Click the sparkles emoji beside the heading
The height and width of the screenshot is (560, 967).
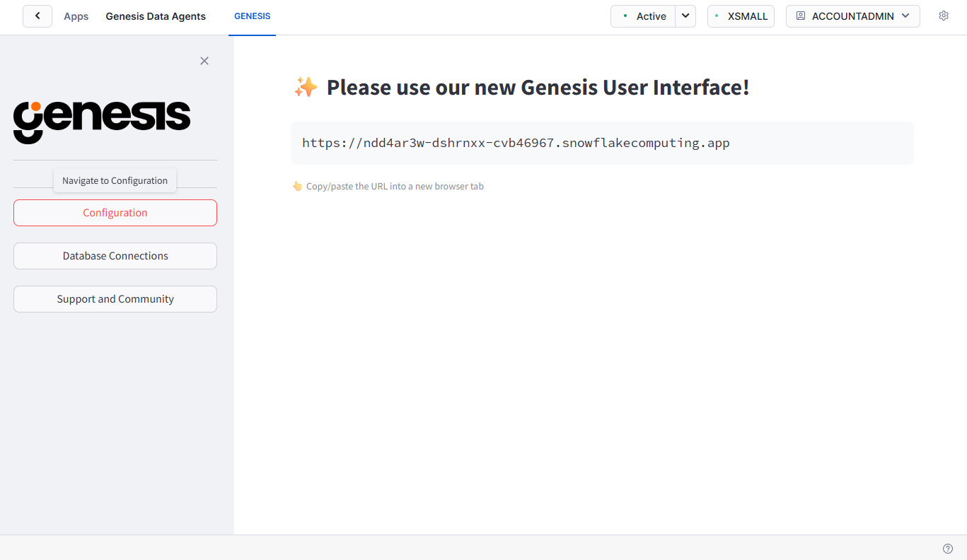[306, 88]
